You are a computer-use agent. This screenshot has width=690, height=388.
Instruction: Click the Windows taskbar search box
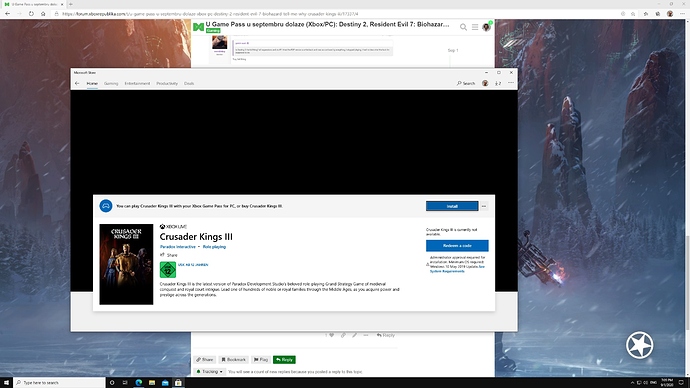(60, 383)
